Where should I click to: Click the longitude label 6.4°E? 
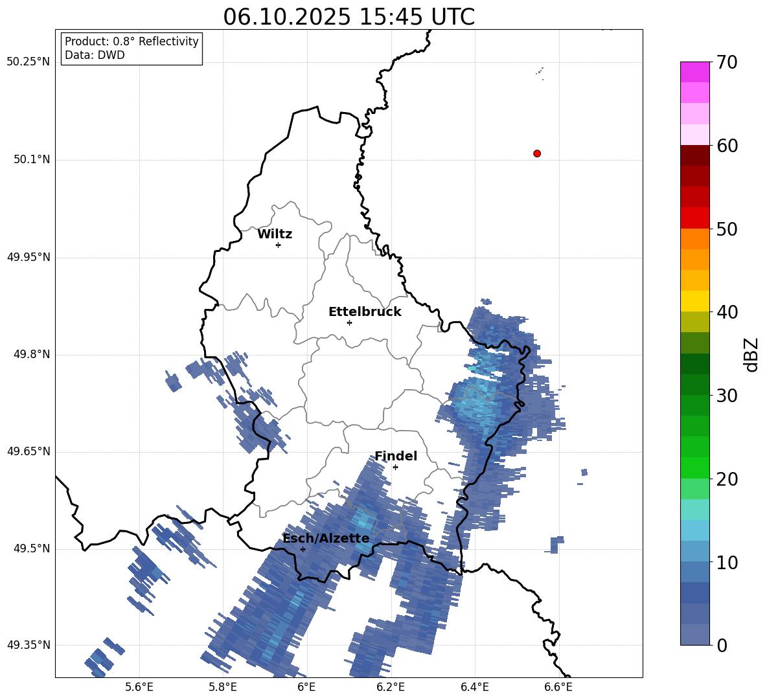474,687
